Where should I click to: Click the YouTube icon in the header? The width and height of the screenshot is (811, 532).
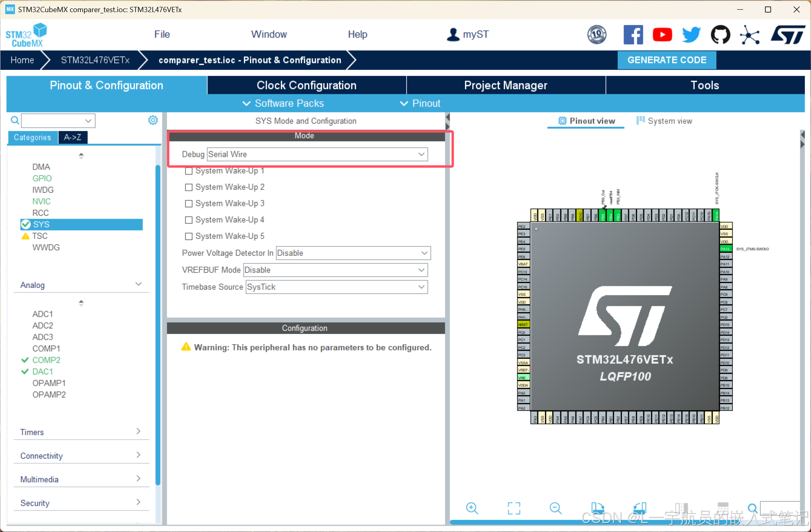coord(662,35)
